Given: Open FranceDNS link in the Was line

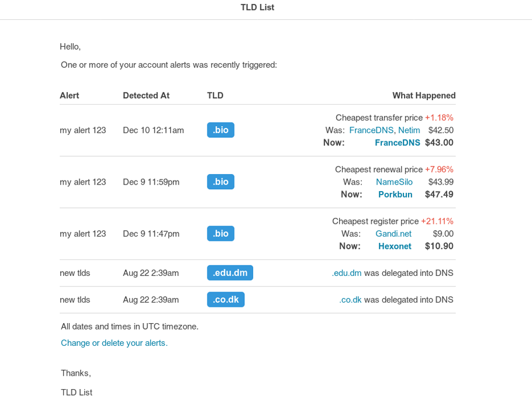Looking at the screenshot, I should (371, 130).
